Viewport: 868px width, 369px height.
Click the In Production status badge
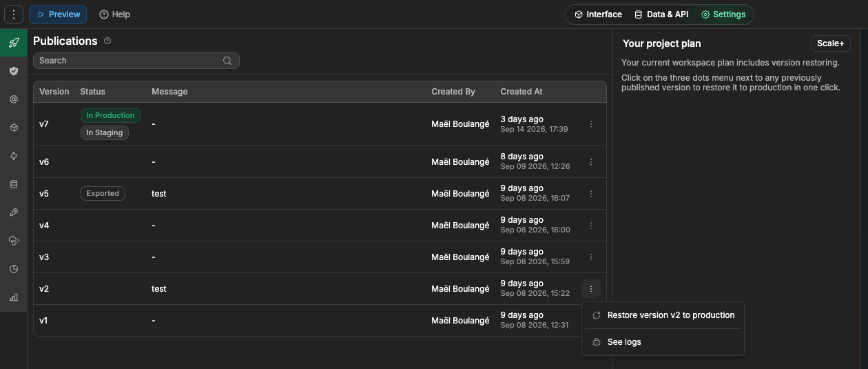pos(110,116)
